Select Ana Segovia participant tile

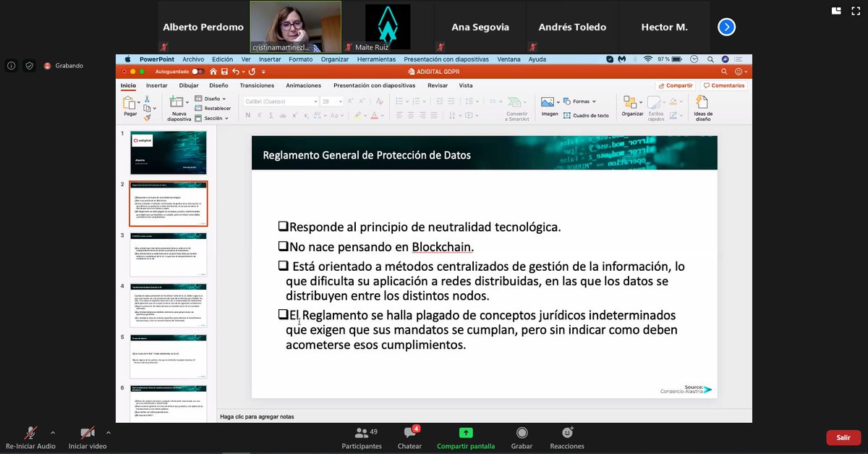pyautogui.click(x=480, y=27)
